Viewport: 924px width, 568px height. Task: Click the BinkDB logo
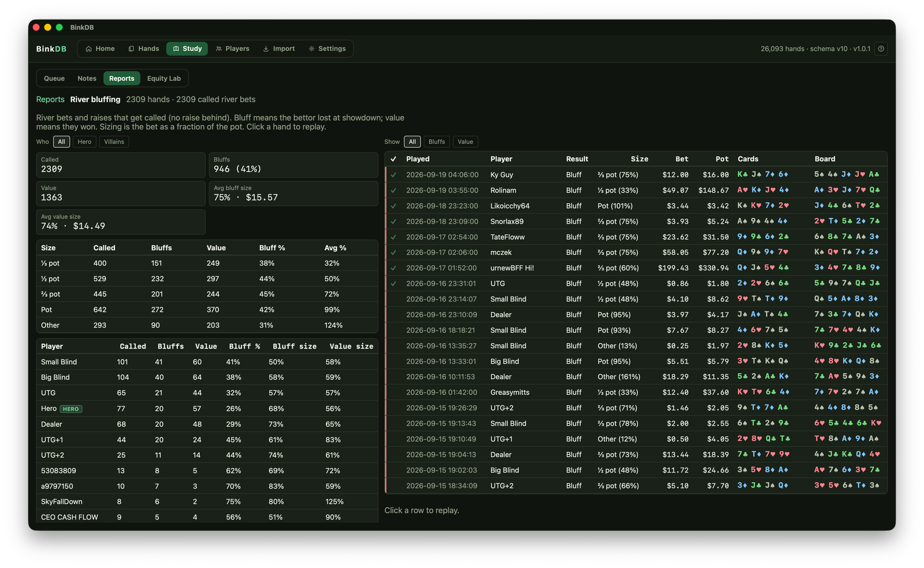point(51,49)
